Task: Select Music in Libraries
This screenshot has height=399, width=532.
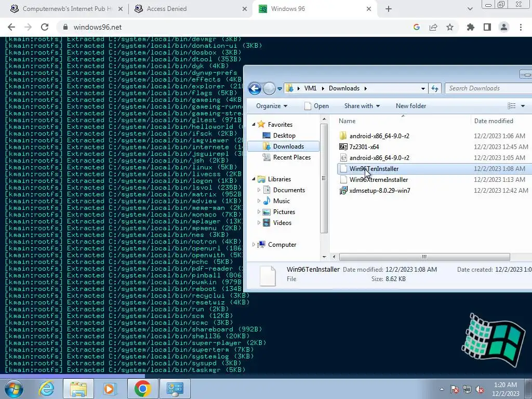Action: pyautogui.click(x=281, y=201)
